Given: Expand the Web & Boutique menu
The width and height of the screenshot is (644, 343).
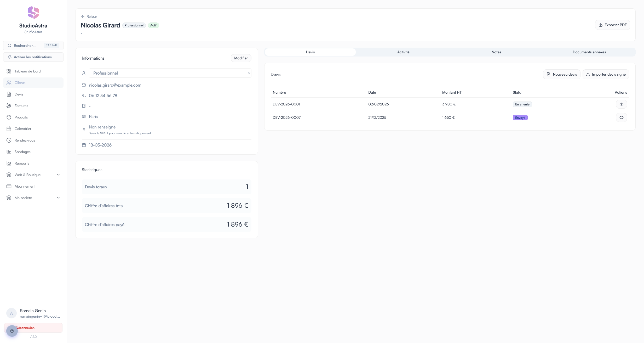Looking at the screenshot, I should 58,175.
